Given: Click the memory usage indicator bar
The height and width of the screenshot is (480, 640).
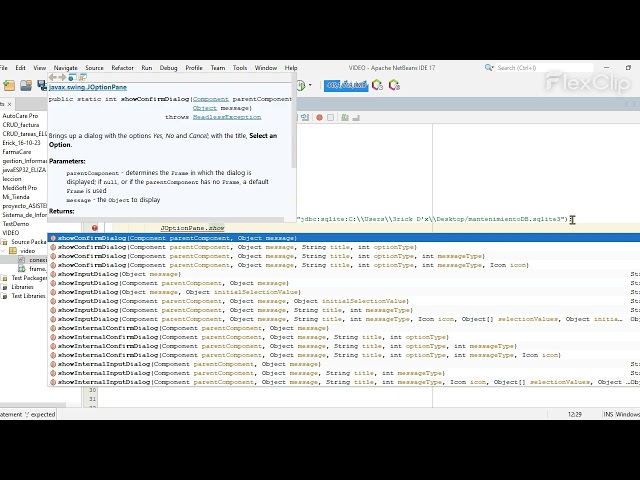Looking at the screenshot, I should (346, 85).
